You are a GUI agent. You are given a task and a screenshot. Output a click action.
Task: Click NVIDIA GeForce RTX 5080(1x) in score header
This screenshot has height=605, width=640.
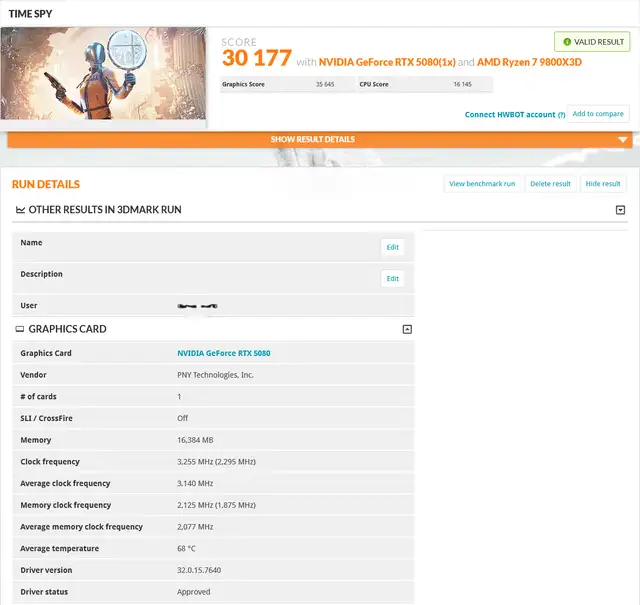pyautogui.click(x=387, y=62)
